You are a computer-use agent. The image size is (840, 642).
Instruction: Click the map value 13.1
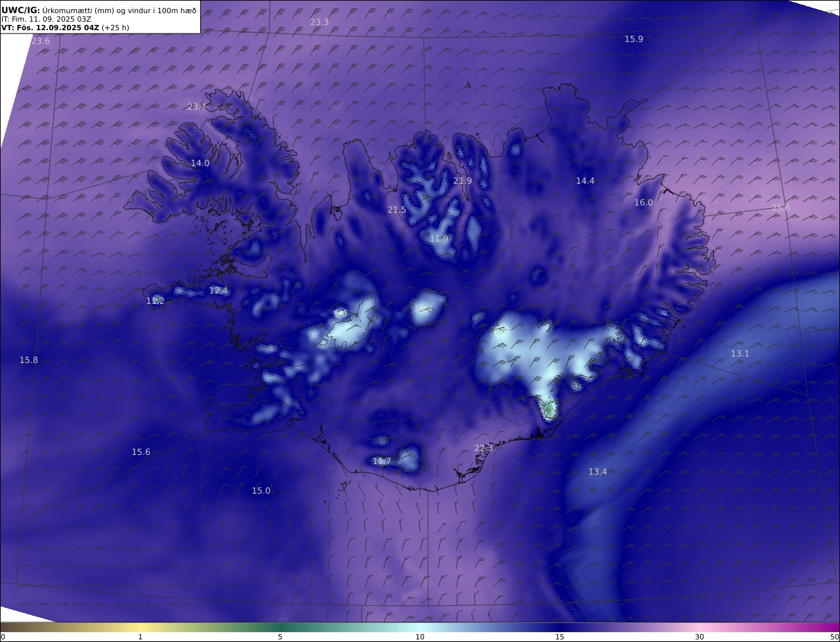(x=740, y=353)
